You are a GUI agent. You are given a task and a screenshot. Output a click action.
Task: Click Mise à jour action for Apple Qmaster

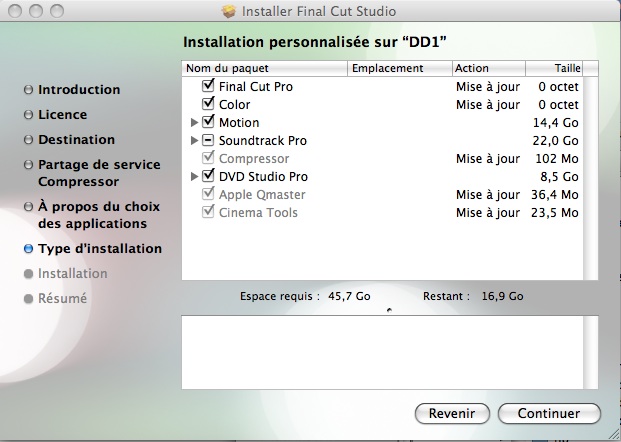[x=488, y=195]
